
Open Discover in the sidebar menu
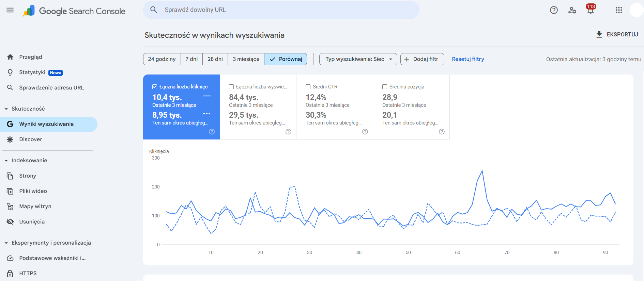31,139
